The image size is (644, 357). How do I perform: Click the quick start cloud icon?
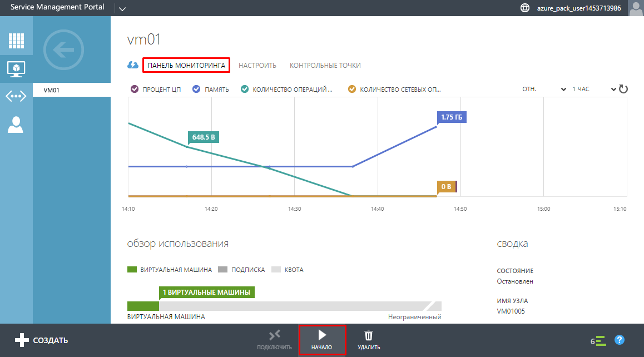(133, 65)
